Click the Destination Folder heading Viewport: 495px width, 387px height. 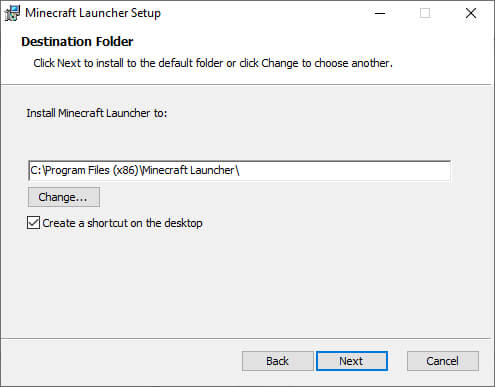[x=77, y=42]
